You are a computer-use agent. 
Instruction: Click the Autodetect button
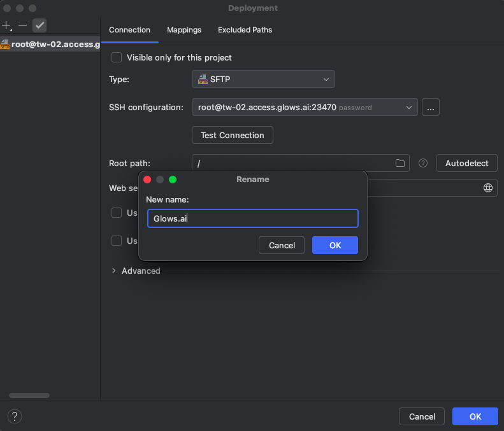[x=466, y=163]
